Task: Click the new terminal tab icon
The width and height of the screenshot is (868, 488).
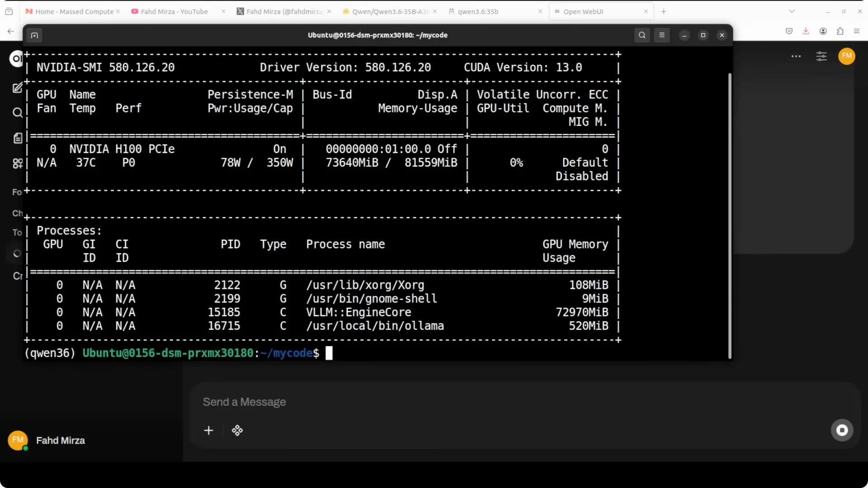Action: click(x=34, y=35)
